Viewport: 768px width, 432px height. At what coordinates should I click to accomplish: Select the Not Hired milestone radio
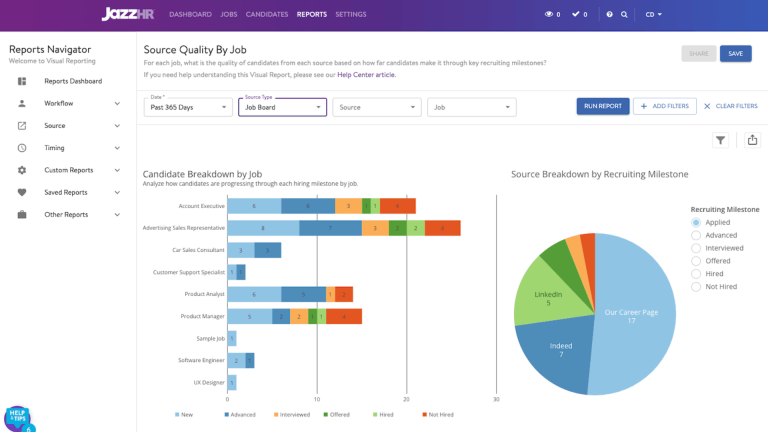tap(696, 286)
